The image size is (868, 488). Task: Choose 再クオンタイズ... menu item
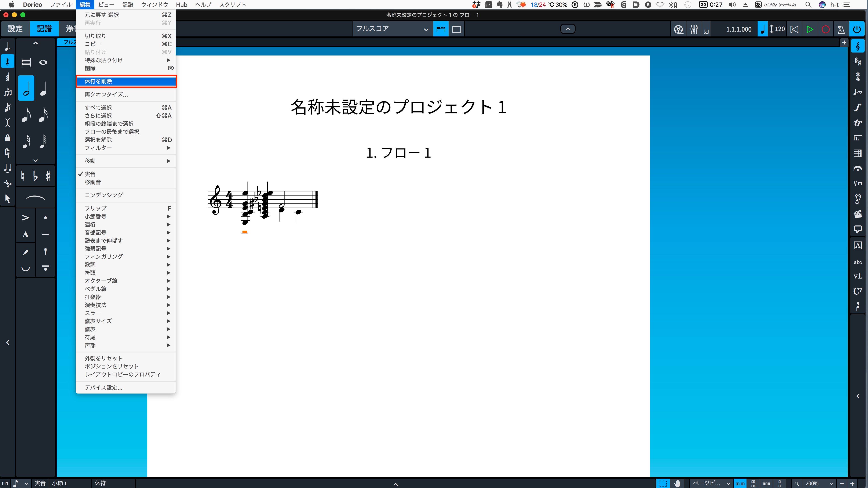pyautogui.click(x=126, y=94)
